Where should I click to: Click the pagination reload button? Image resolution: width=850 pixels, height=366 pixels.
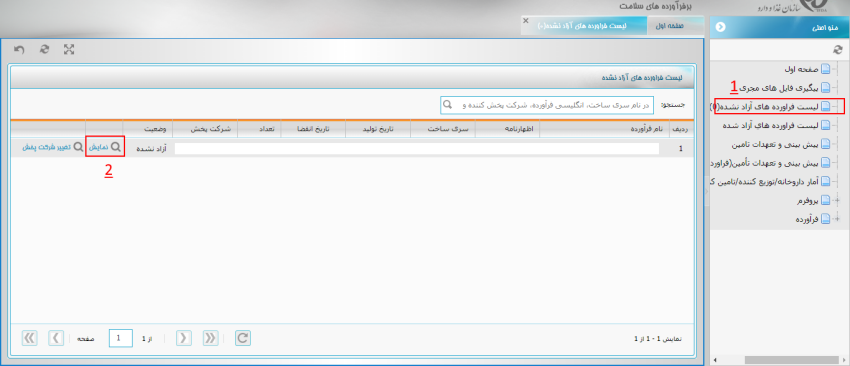tap(243, 338)
